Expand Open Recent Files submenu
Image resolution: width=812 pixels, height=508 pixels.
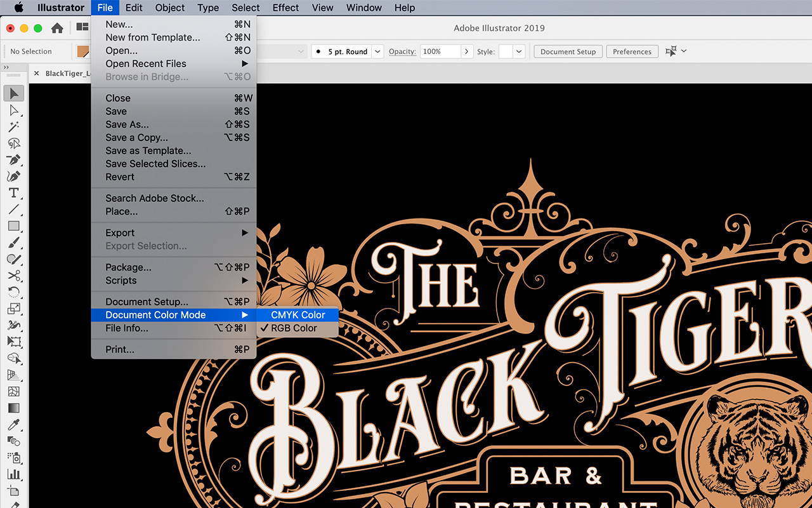tap(174, 63)
